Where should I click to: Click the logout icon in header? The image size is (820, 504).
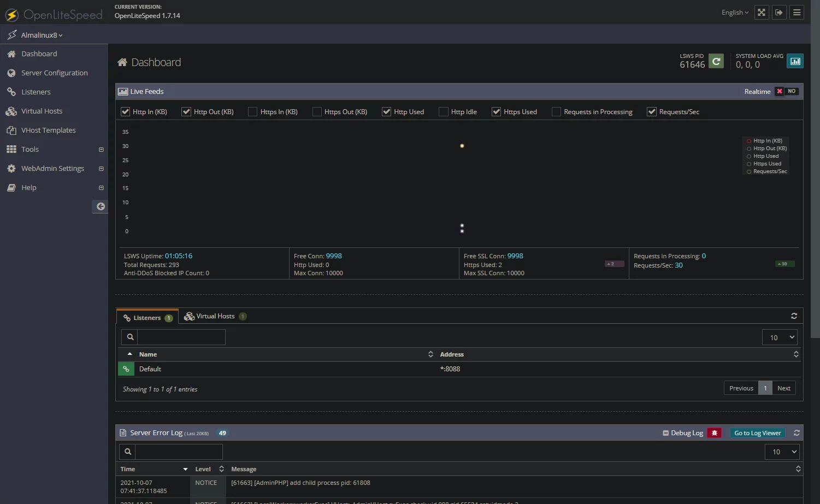click(779, 13)
